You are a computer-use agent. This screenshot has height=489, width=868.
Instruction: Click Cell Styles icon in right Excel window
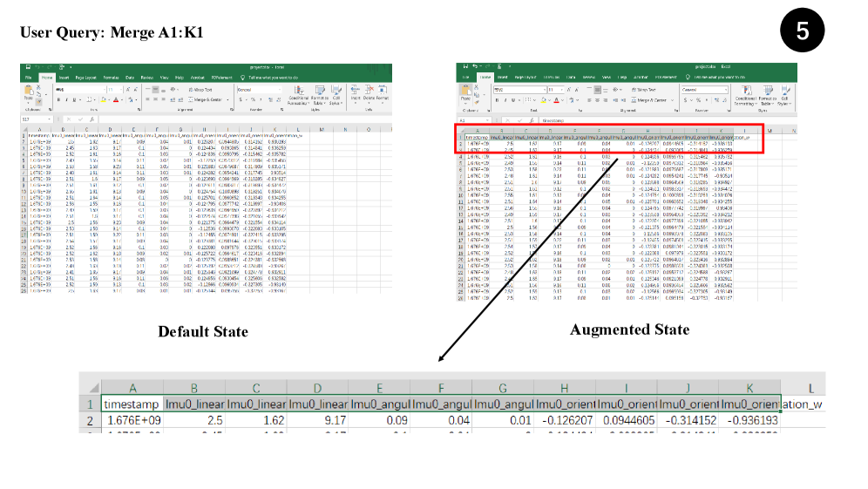coord(783,94)
